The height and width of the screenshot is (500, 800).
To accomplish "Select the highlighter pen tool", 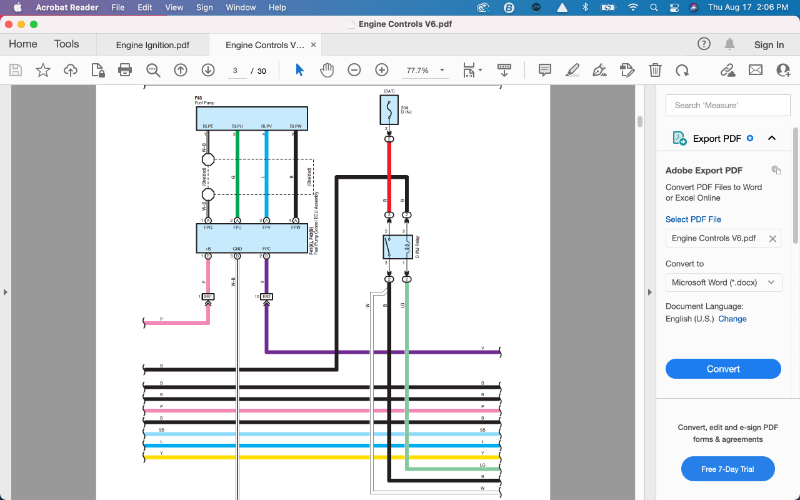I will tap(572, 70).
